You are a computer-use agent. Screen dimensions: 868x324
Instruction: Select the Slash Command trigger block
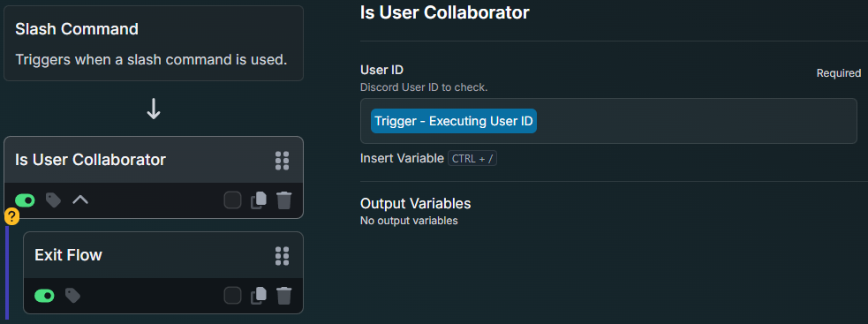coord(154,43)
